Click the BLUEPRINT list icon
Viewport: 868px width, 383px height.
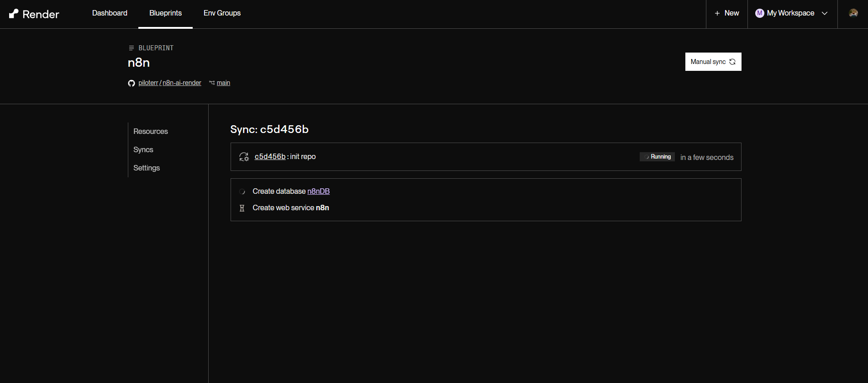pyautogui.click(x=132, y=48)
